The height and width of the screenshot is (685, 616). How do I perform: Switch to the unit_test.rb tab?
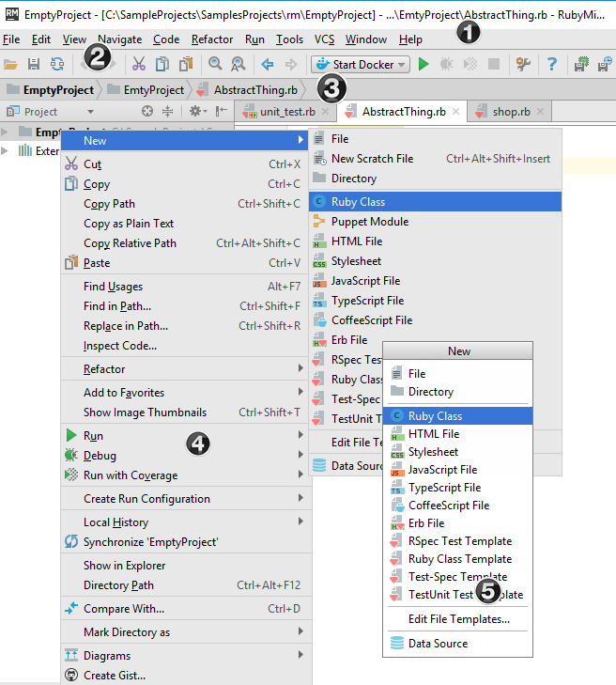click(287, 112)
